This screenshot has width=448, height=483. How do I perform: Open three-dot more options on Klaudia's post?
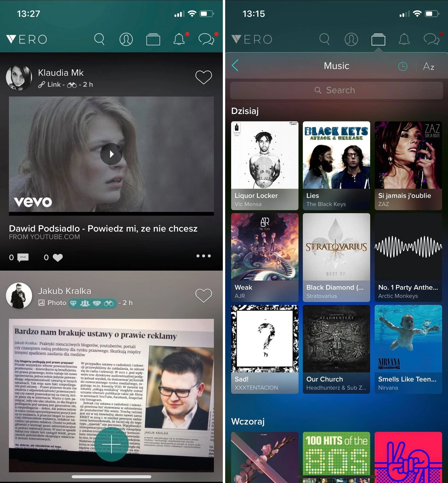(204, 256)
